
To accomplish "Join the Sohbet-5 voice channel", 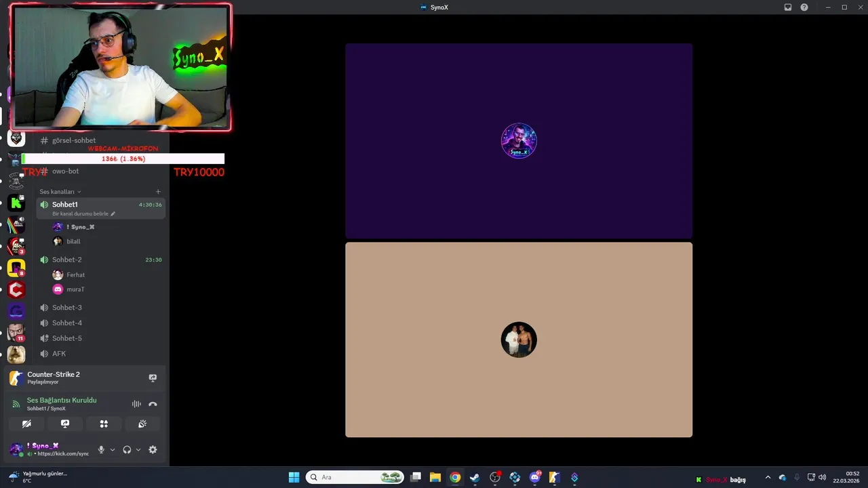I will coord(101,338).
